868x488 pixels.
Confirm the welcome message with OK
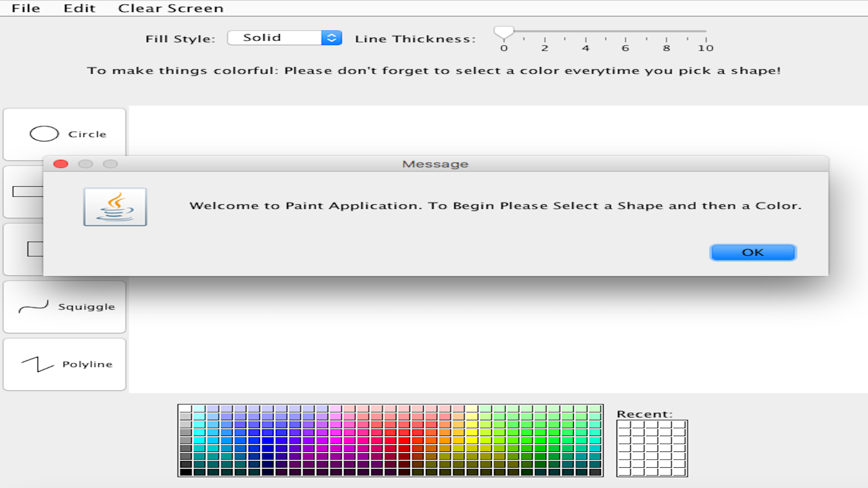point(753,253)
